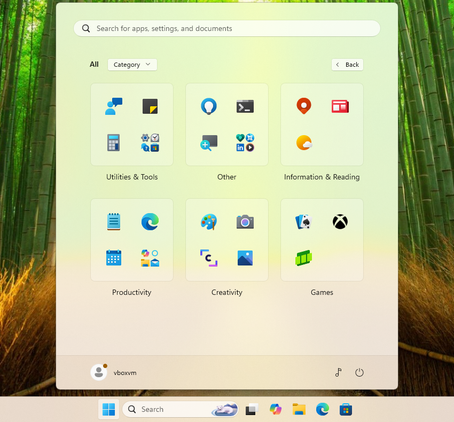Click the taskbar Search box
Viewport: 454px width, 422px height.
click(x=180, y=409)
